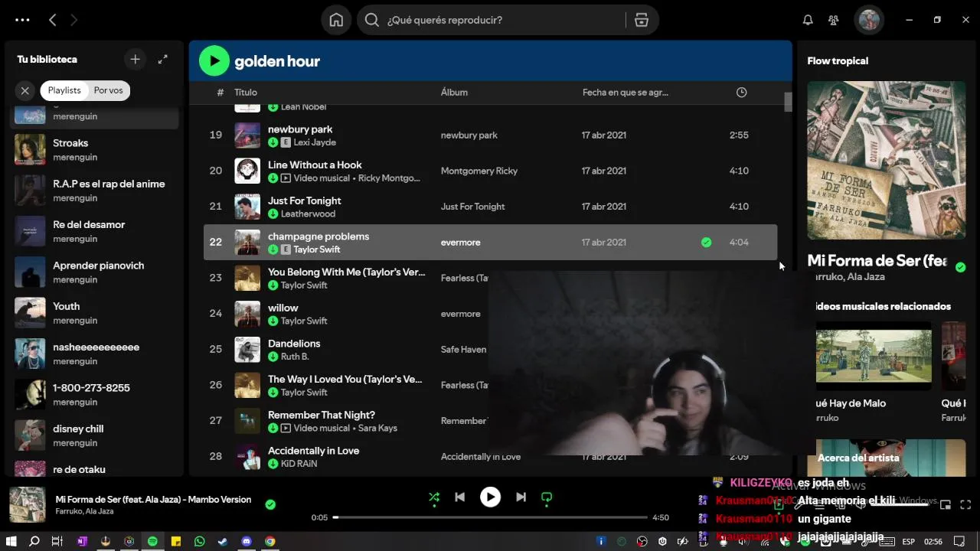Open KiD RAiN artist link
This screenshot has height=551, width=980.
[299, 464]
